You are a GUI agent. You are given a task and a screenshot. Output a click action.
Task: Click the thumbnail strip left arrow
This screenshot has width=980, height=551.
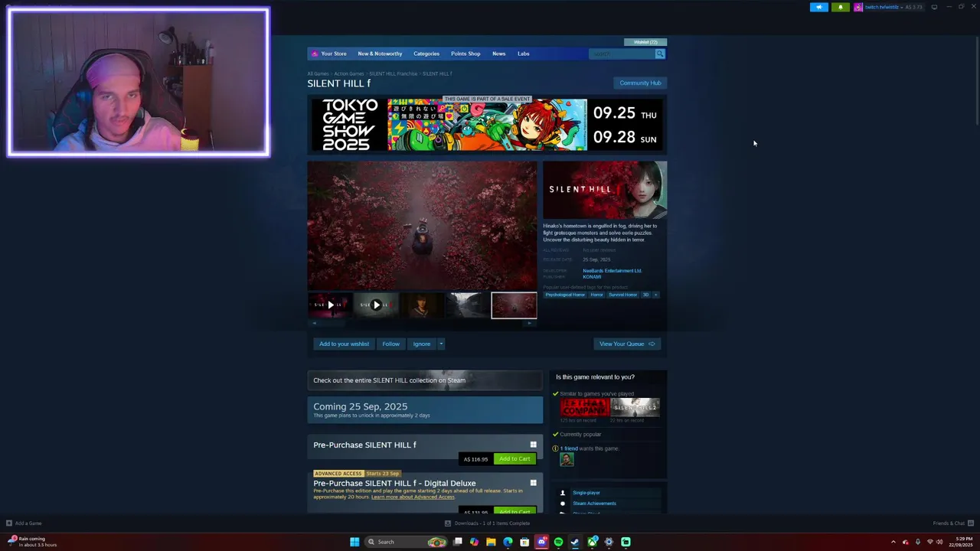[314, 323]
